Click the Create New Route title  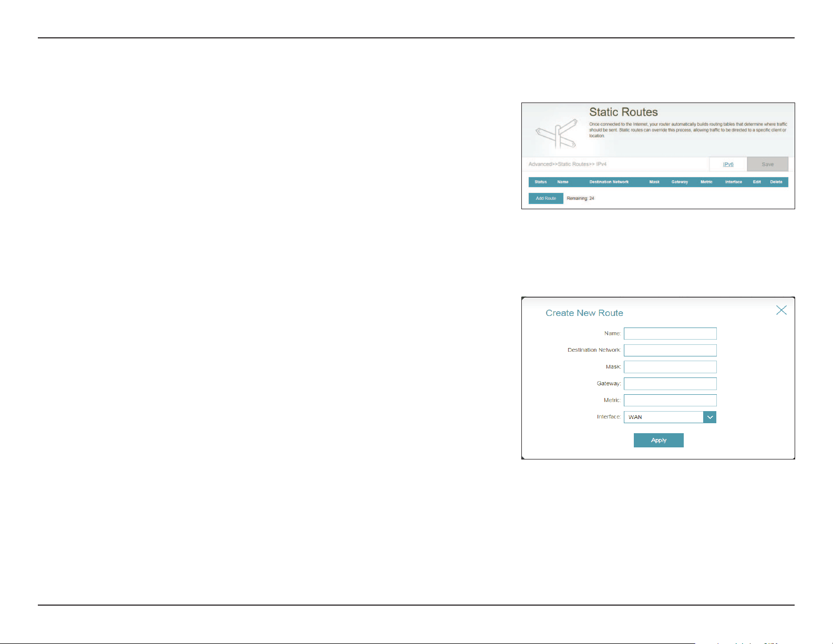coord(584,313)
